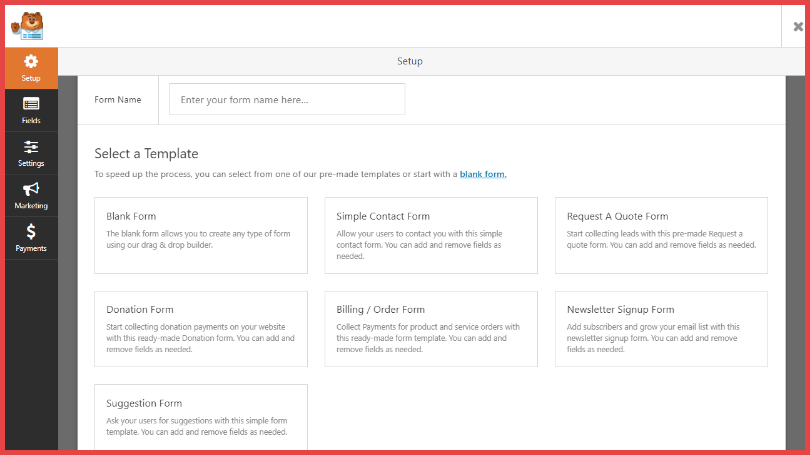
Task: Pick the Request A Quote Form template
Action: 661,235
